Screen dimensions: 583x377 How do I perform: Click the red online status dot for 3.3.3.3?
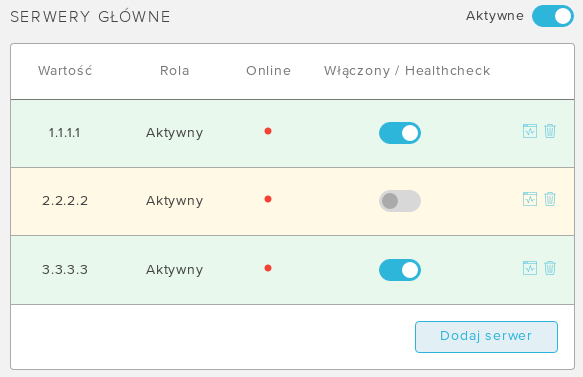pos(268,268)
